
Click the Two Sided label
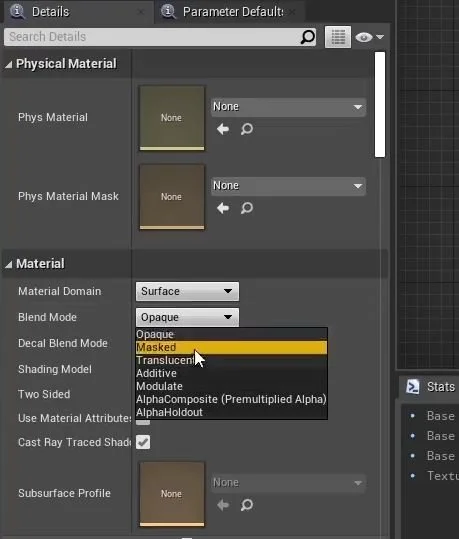coord(44,394)
